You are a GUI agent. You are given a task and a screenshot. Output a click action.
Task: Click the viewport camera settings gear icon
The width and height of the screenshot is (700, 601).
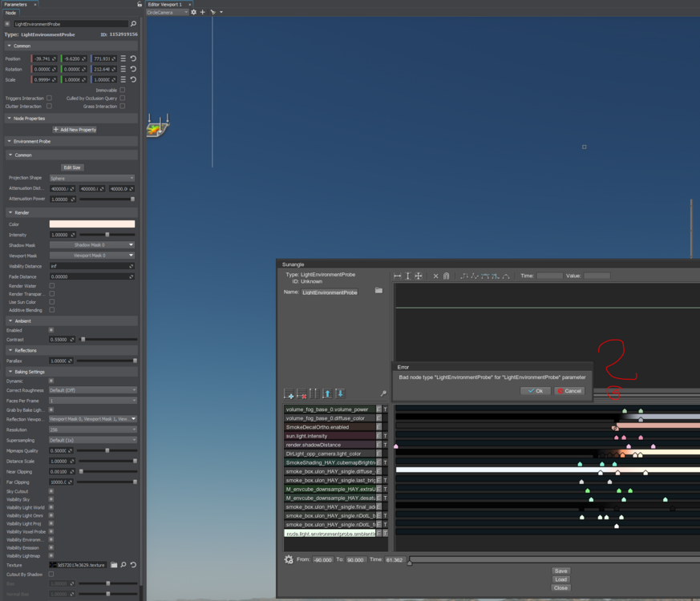(192, 13)
